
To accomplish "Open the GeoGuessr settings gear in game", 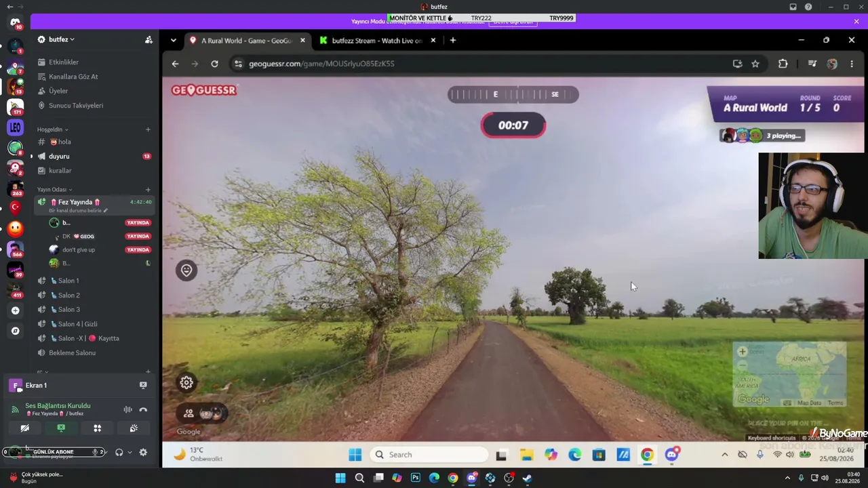I will click(x=186, y=383).
